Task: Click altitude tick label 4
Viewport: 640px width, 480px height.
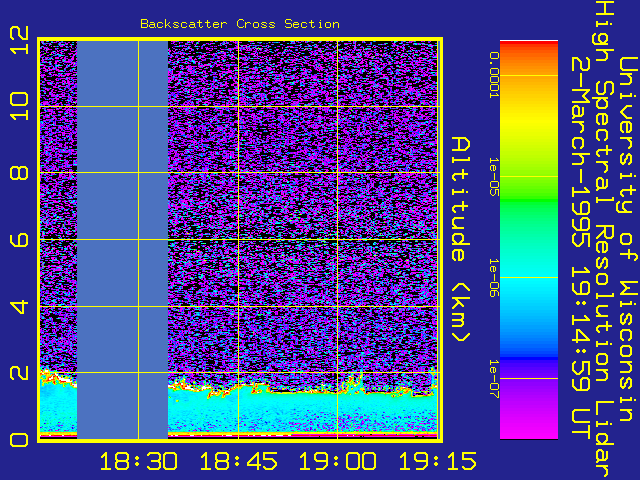Action: click(x=20, y=306)
